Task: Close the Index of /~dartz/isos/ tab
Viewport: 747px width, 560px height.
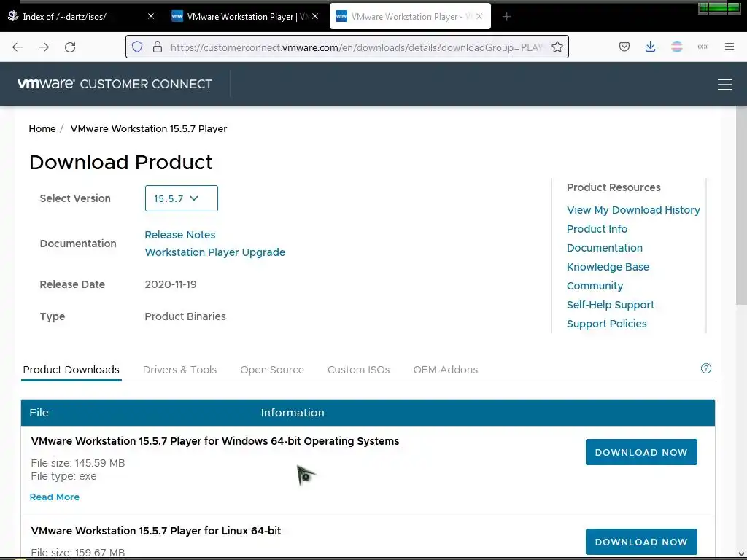Action: coord(151,16)
